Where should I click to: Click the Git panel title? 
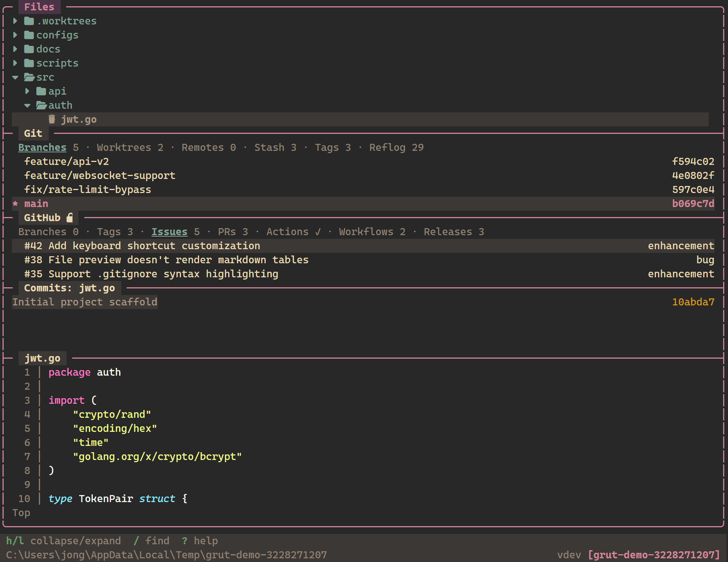(33, 133)
